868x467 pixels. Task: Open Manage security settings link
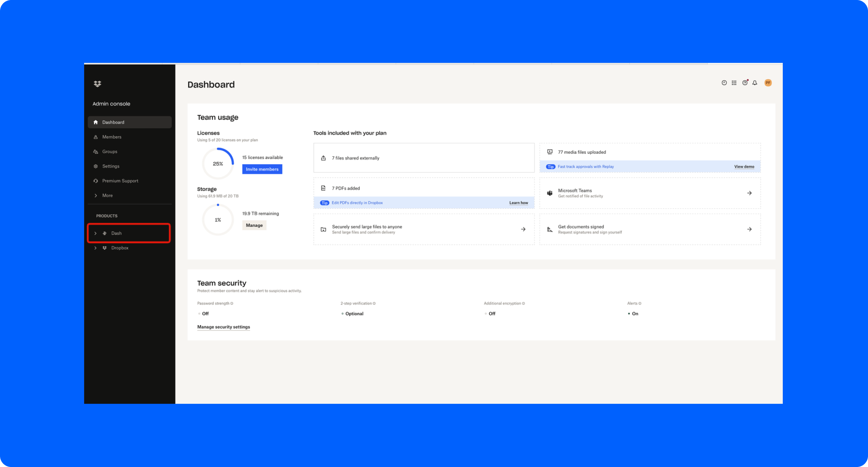click(223, 327)
